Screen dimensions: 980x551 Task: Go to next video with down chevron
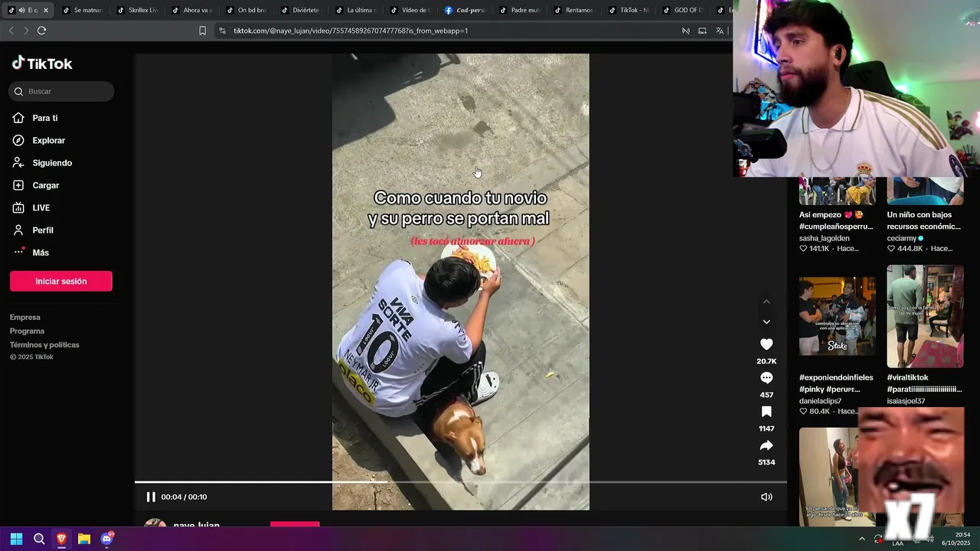tap(766, 321)
